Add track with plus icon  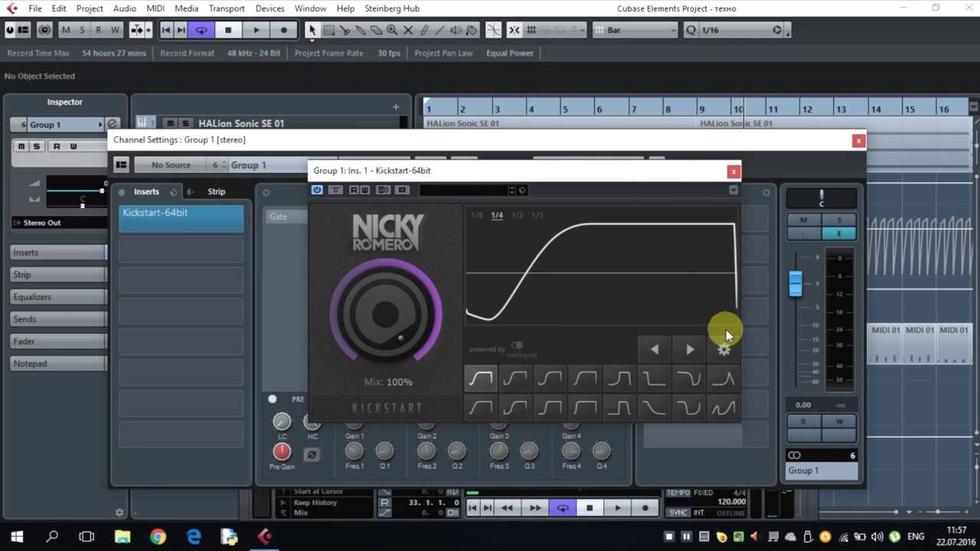[x=396, y=107]
